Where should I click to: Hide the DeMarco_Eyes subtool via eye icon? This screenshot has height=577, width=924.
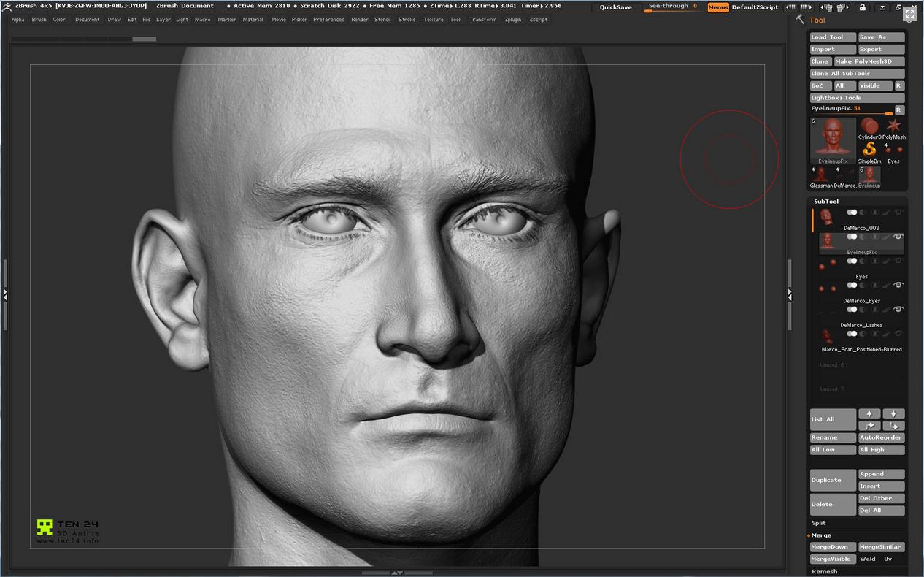click(x=898, y=285)
